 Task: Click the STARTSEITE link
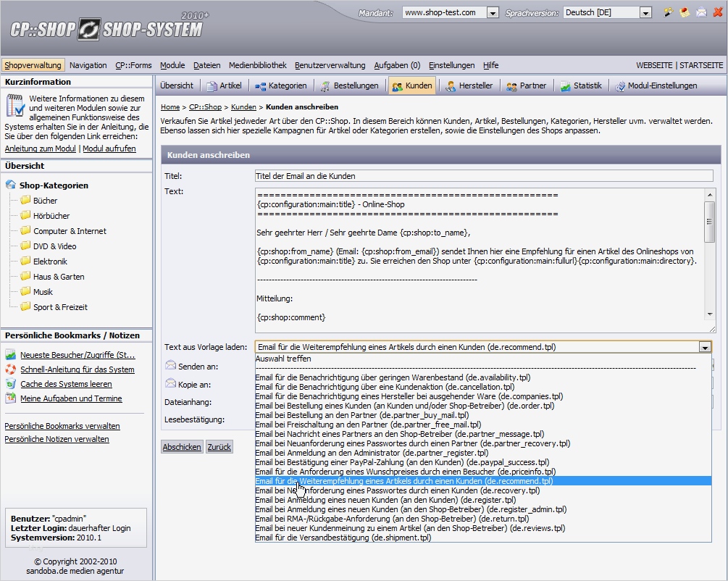[x=701, y=65]
